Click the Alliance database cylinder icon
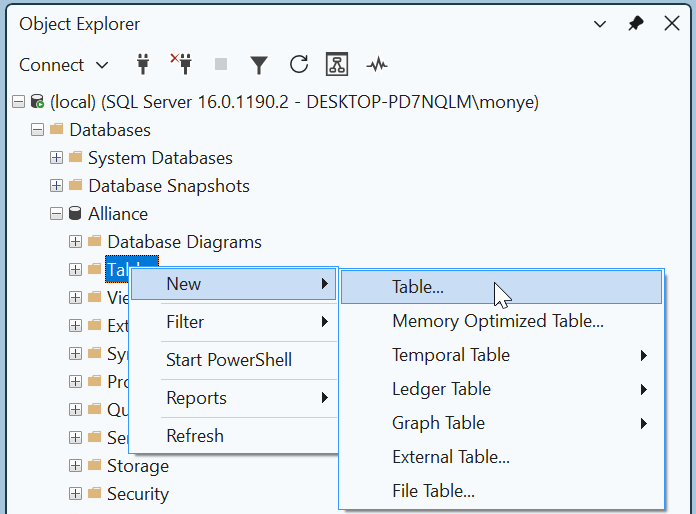The image size is (696, 514). coord(75,213)
